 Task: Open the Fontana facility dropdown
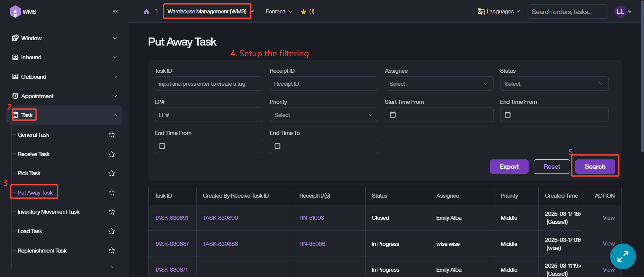(279, 12)
